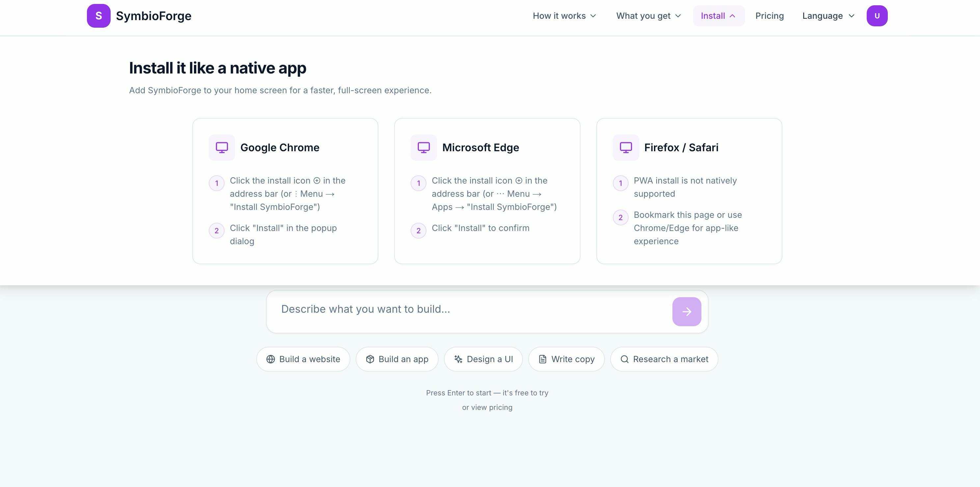Choose the Write copy suggestion
This screenshot has height=487, width=980.
pyautogui.click(x=566, y=359)
